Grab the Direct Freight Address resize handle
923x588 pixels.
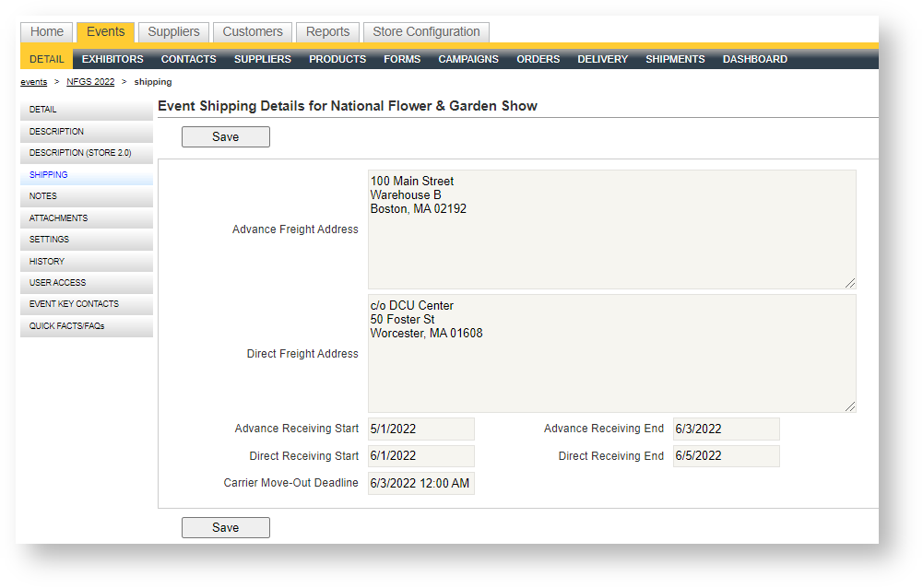[850, 406]
